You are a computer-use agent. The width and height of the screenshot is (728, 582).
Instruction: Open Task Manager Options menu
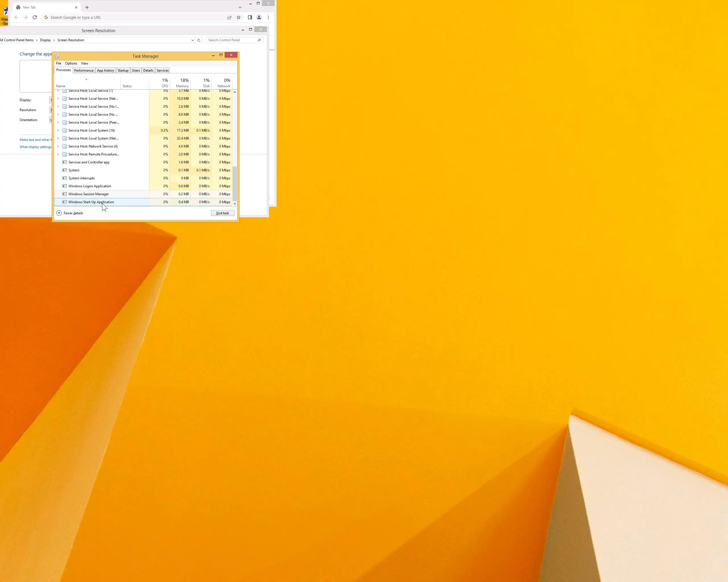71,63
